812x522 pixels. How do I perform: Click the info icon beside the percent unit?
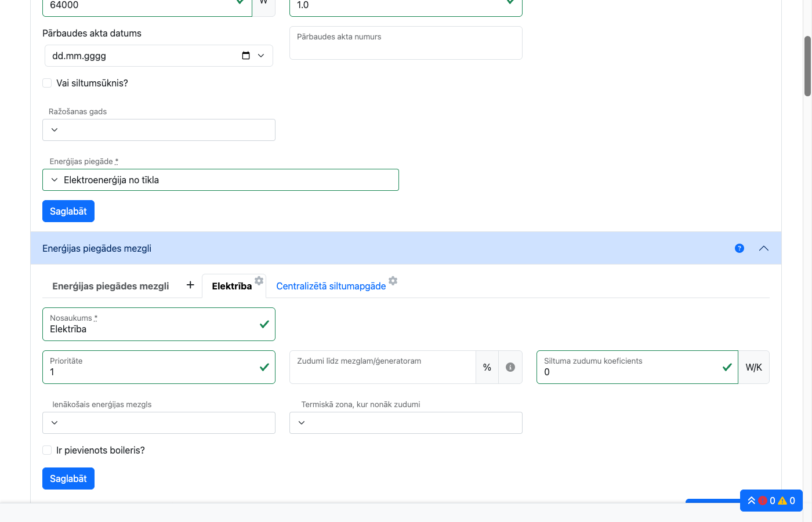(x=510, y=367)
